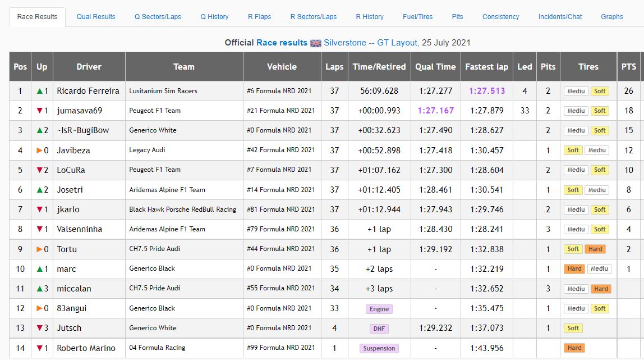
Task: Switch to the Fuel/Tires tab
Action: coord(417,17)
